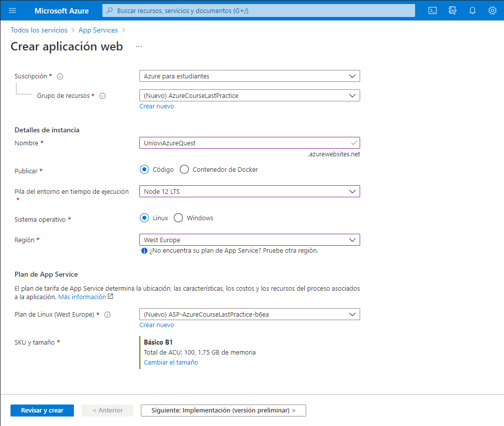Show info tooltip for Plan de Linux

point(108,315)
